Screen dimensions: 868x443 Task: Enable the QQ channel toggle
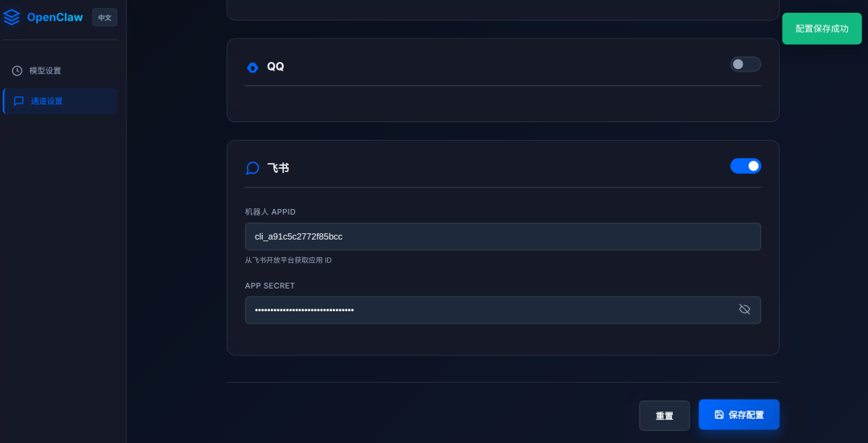pyautogui.click(x=745, y=64)
